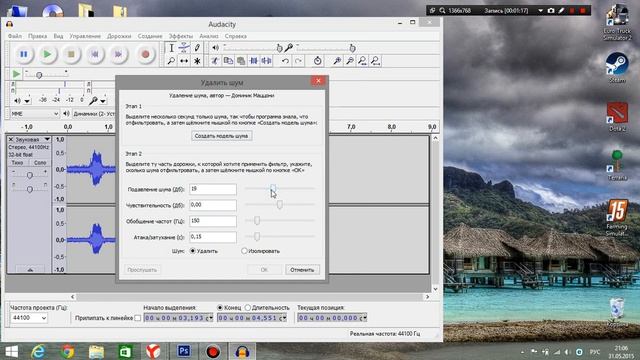Click the Атака/затухание slider handle
The width and height of the screenshot is (640, 360).
point(257,236)
